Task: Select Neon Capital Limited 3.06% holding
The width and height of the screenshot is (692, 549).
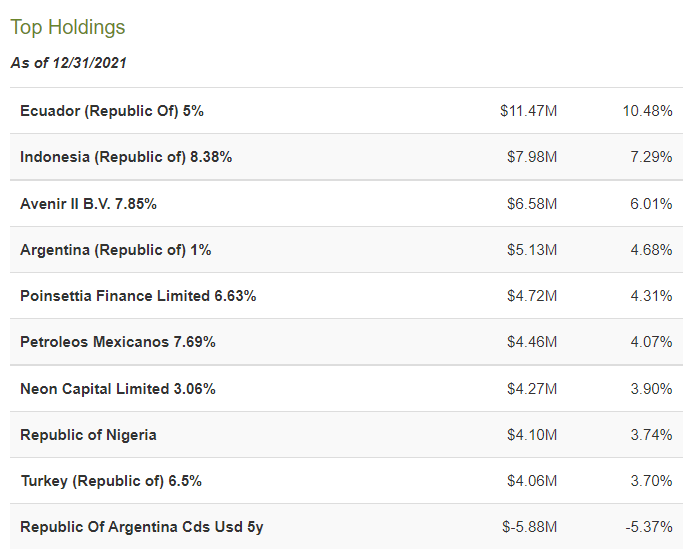Action: [x=118, y=388]
